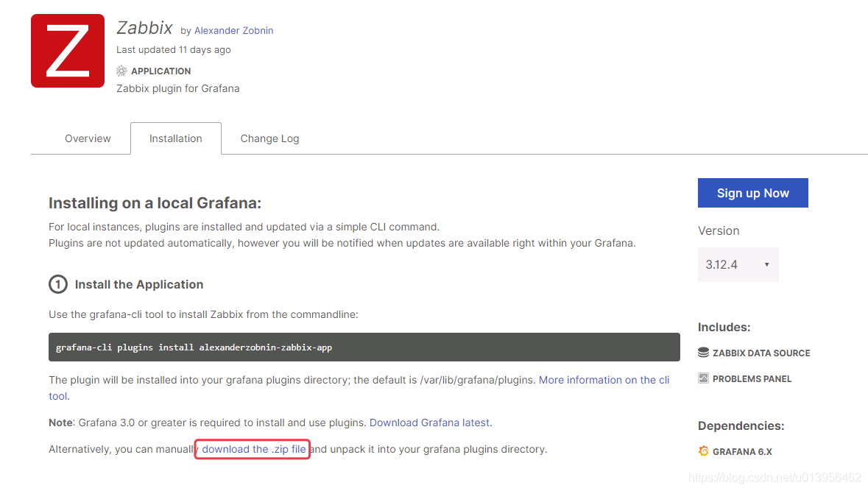The height and width of the screenshot is (491, 868).
Task: Open the Change Log tab
Action: (269, 138)
